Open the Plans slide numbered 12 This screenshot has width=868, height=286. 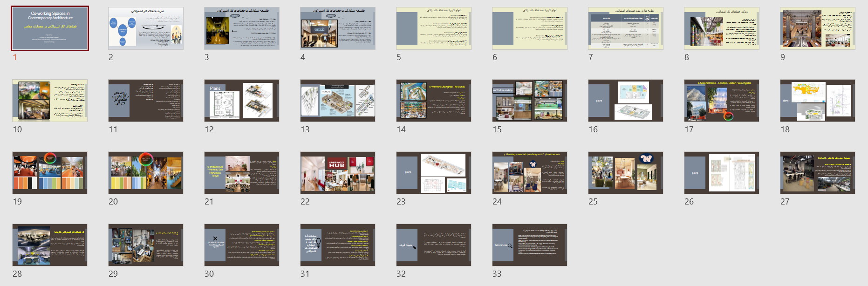coord(242,101)
